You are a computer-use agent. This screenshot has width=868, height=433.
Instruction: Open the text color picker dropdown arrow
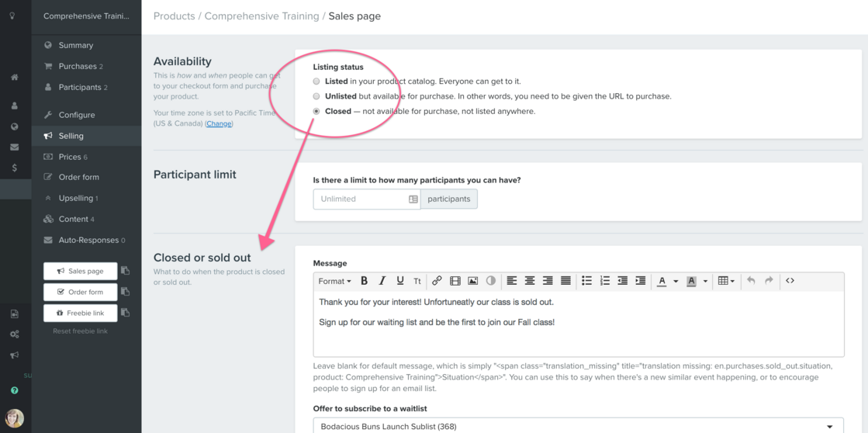pyautogui.click(x=676, y=281)
